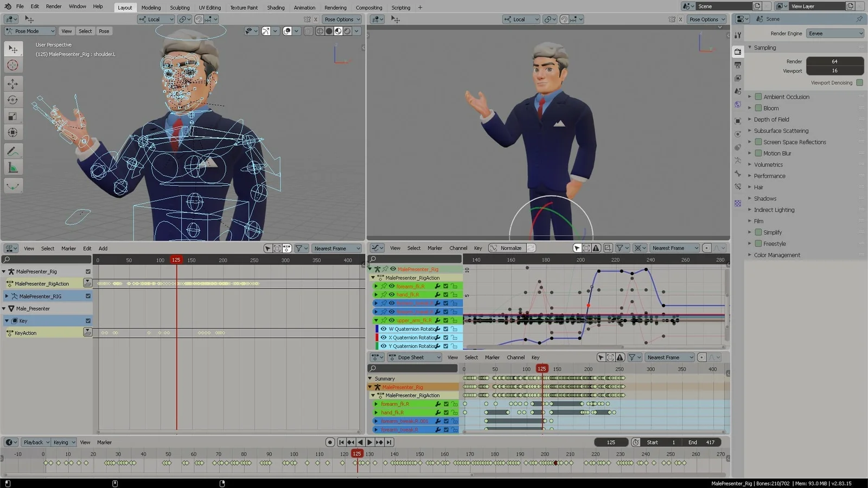Activate the Annotate tool
The width and height of the screenshot is (868, 488).
[13, 151]
